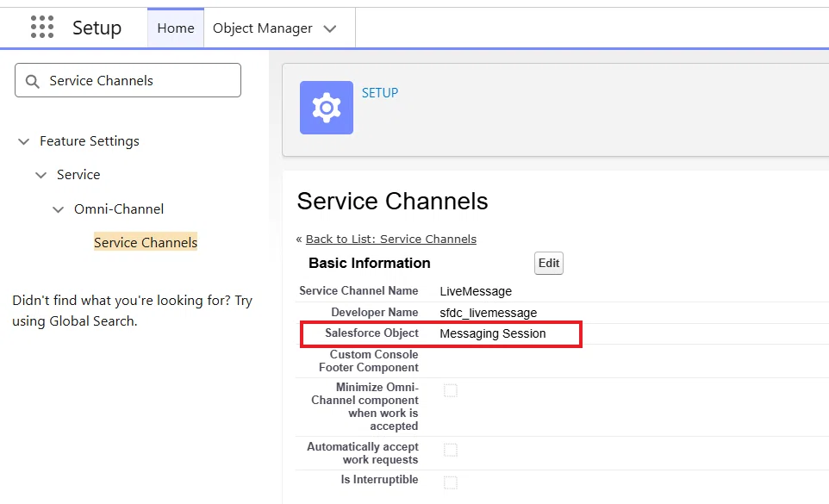Viewport: 829px width, 504px height.
Task: Click the Quick Find field containing Service Channels
Action: (128, 80)
